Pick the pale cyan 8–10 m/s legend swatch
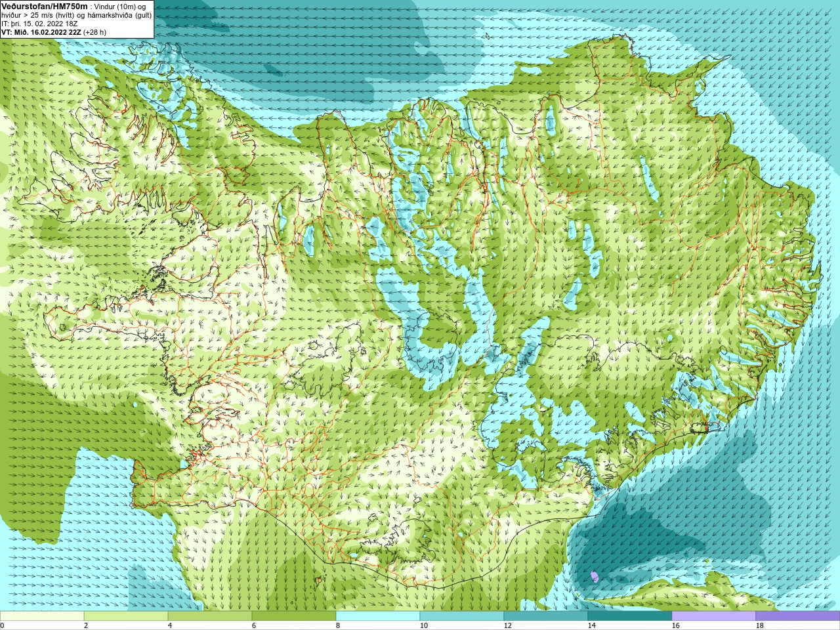Screen dimensions: 840x630 tap(378, 616)
